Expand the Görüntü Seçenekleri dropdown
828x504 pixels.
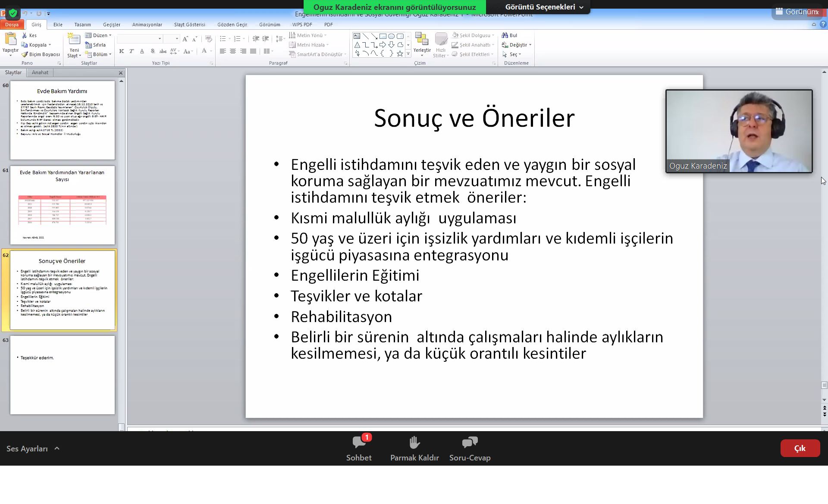(x=544, y=7)
